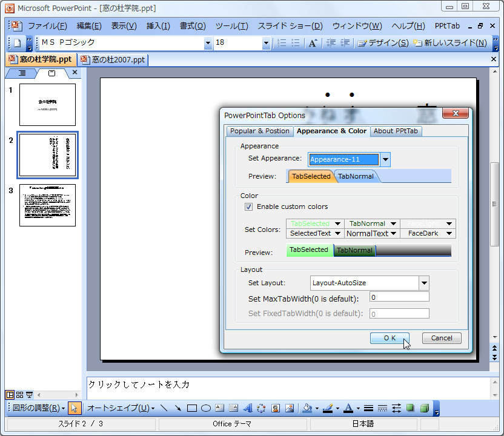This screenshot has width=504, height=436.
Task: Open the Set Appearance dropdown
Action: [x=384, y=159]
